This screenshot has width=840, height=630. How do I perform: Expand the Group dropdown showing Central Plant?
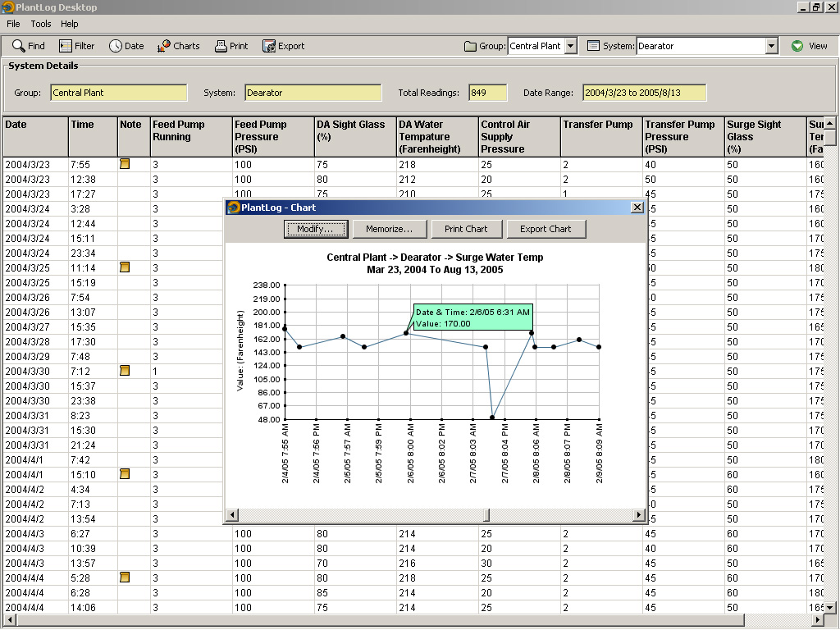click(x=570, y=47)
